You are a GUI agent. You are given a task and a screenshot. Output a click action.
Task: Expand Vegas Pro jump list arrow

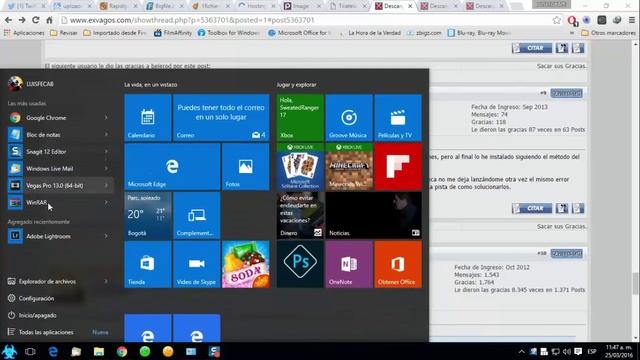tap(106, 185)
